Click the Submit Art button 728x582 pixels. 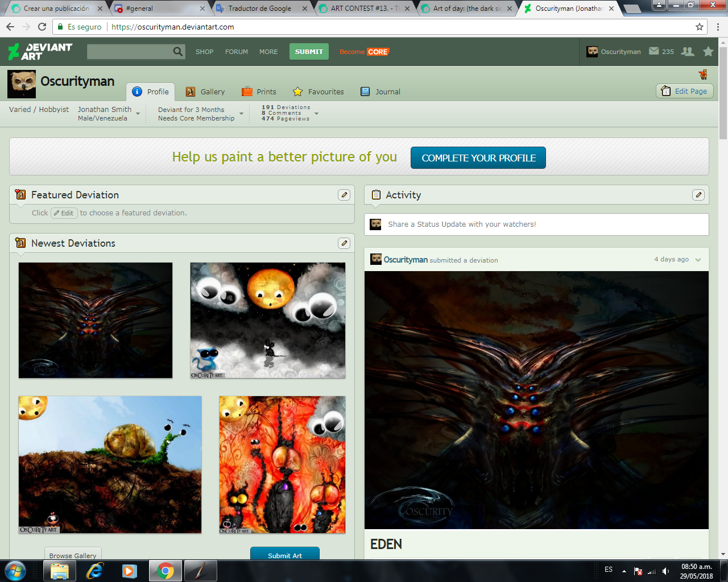[285, 555]
